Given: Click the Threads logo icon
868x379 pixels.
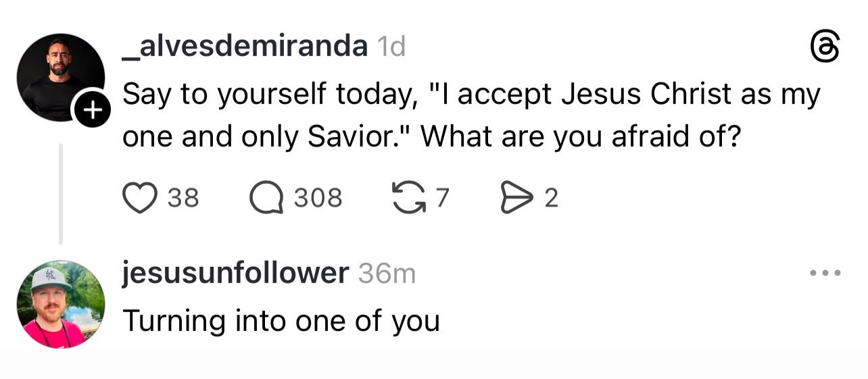Looking at the screenshot, I should tap(825, 49).
